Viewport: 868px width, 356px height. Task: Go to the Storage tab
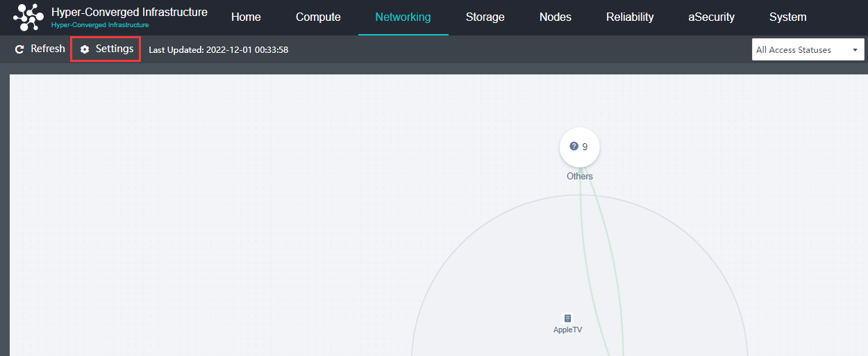485,17
